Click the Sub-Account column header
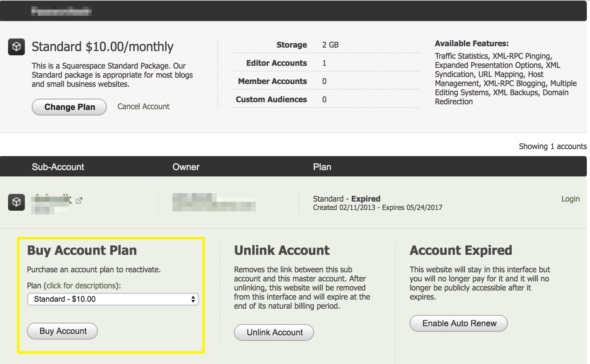Viewport: 590px width, 364px height. tap(58, 167)
